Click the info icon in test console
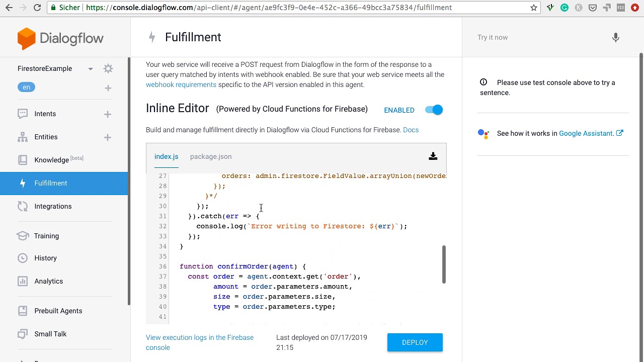Image resolution: width=644 pixels, height=362 pixels. pos(484,82)
